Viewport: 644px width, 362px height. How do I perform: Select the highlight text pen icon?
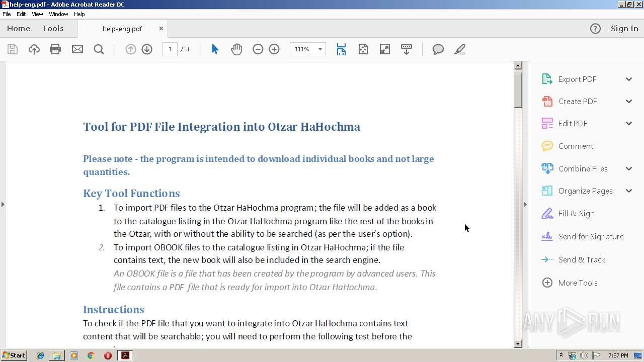[459, 49]
